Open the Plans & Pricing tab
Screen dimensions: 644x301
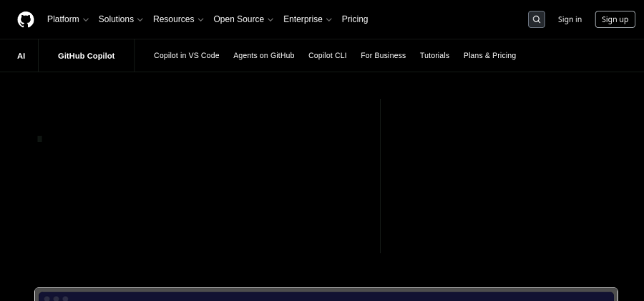[489, 55]
